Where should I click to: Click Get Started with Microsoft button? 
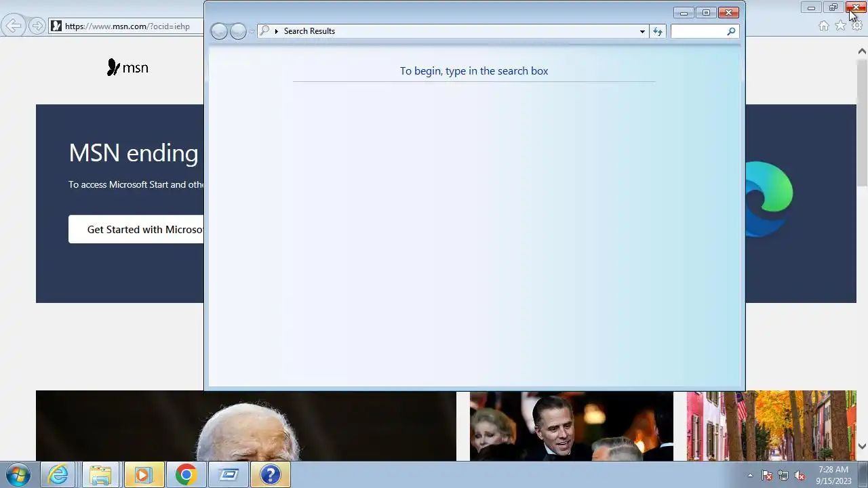click(x=136, y=229)
